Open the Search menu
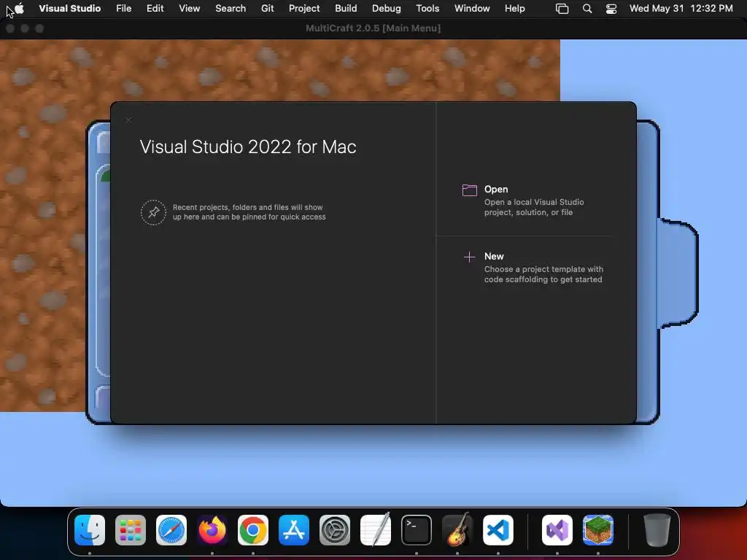The width and height of the screenshot is (747, 560). point(231,8)
